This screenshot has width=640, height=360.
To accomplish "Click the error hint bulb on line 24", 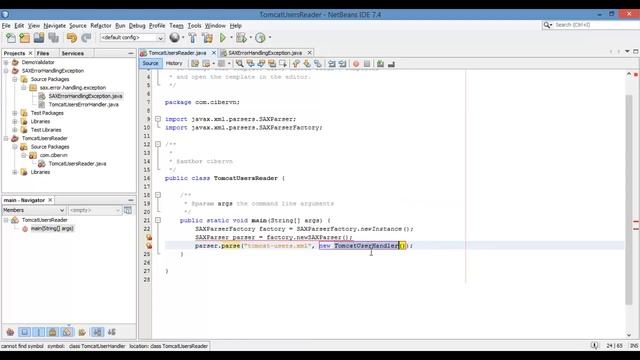I will (149, 246).
